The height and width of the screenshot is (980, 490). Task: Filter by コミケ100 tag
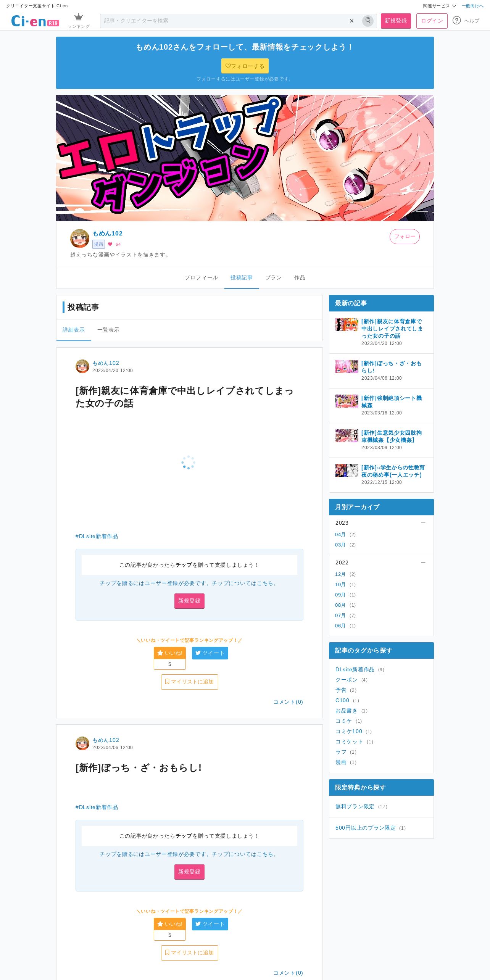(x=349, y=732)
